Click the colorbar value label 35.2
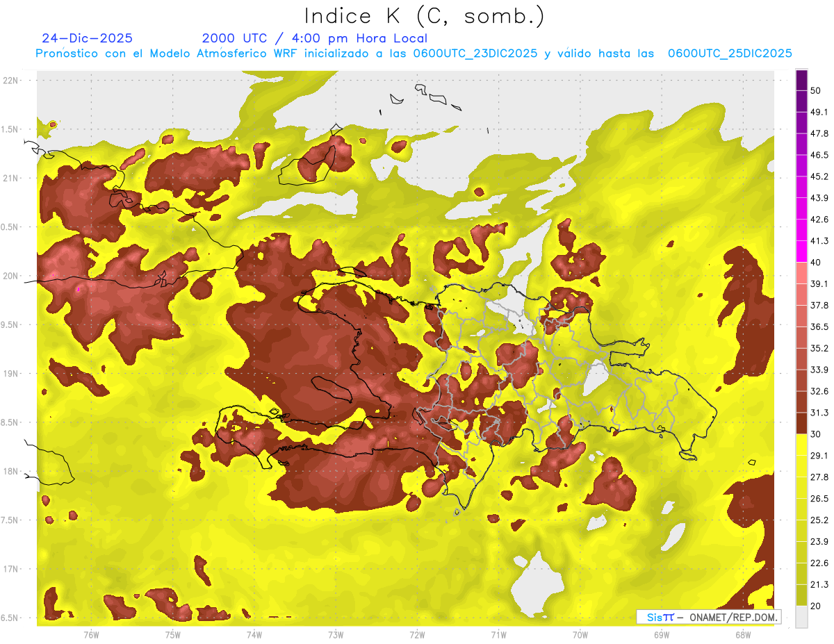 [x=819, y=349]
